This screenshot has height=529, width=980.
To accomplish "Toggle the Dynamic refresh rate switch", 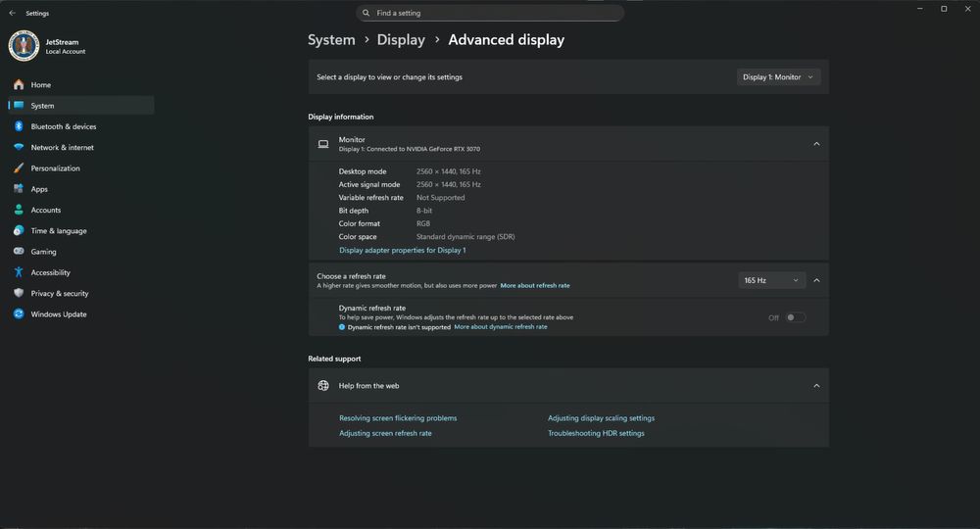I will pyautogui.click(x=795, y=317).
